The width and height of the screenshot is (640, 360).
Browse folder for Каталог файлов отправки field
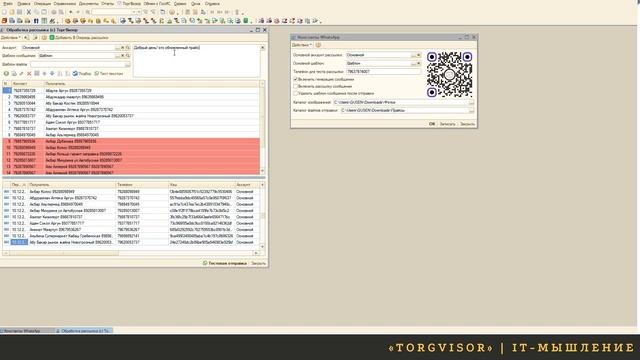[471, 111]
